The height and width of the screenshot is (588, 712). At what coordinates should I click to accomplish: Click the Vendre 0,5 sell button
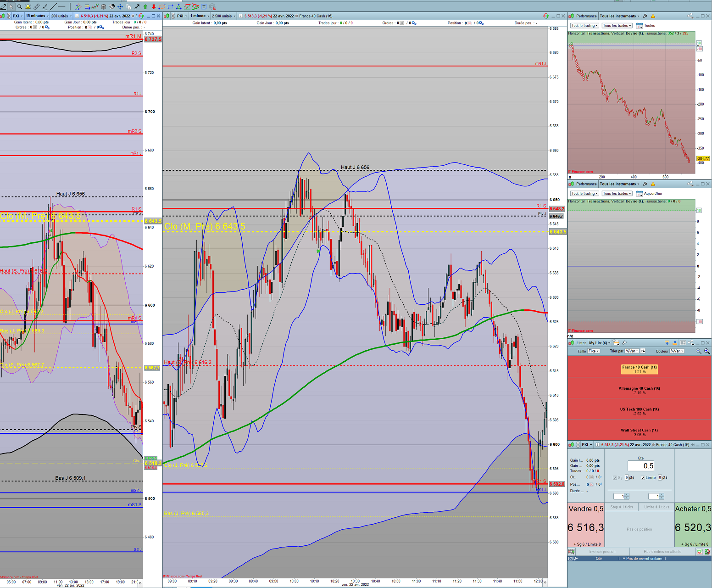tap(586, 525)
